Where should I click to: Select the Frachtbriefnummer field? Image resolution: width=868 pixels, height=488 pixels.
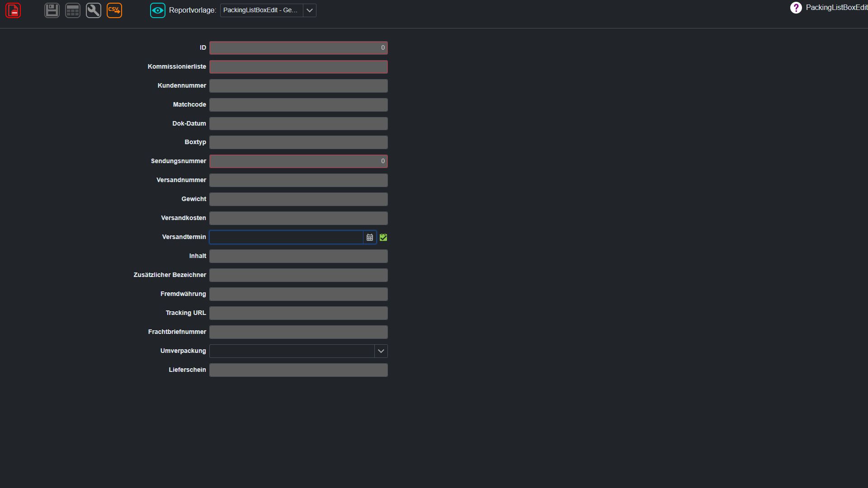[x=298, y=332]
